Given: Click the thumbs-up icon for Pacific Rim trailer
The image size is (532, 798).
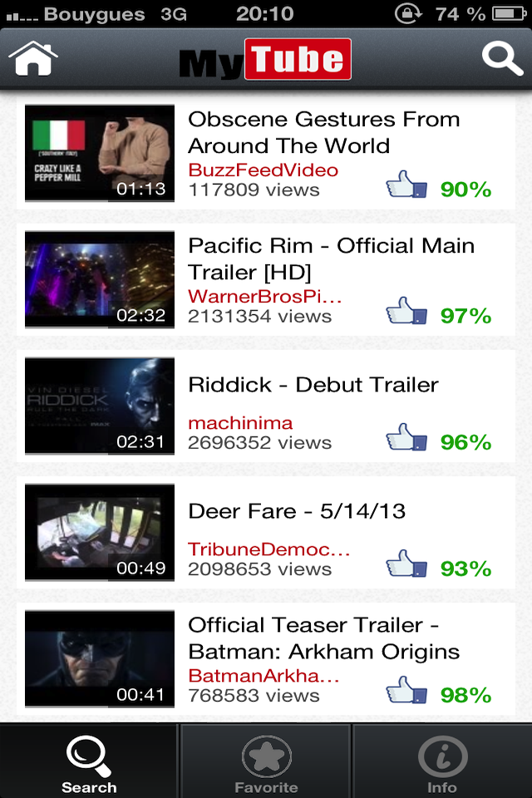Looking at the screenshot, I should 406,310.
